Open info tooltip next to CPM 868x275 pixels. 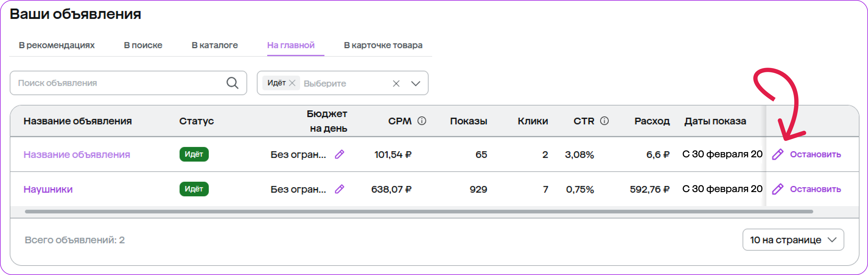coord(422,121)
